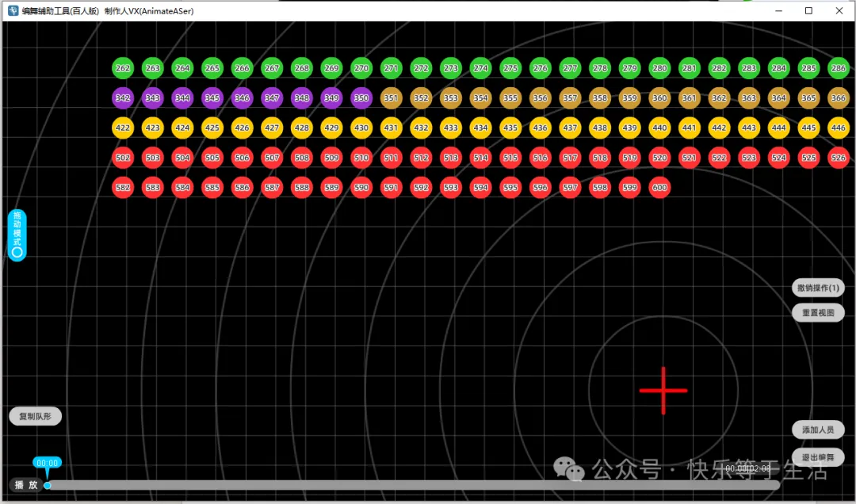Select yellow dancer node 441
The height and width of the screenshot is (504, 856).
pyautogui.click(x=690, y=128)
